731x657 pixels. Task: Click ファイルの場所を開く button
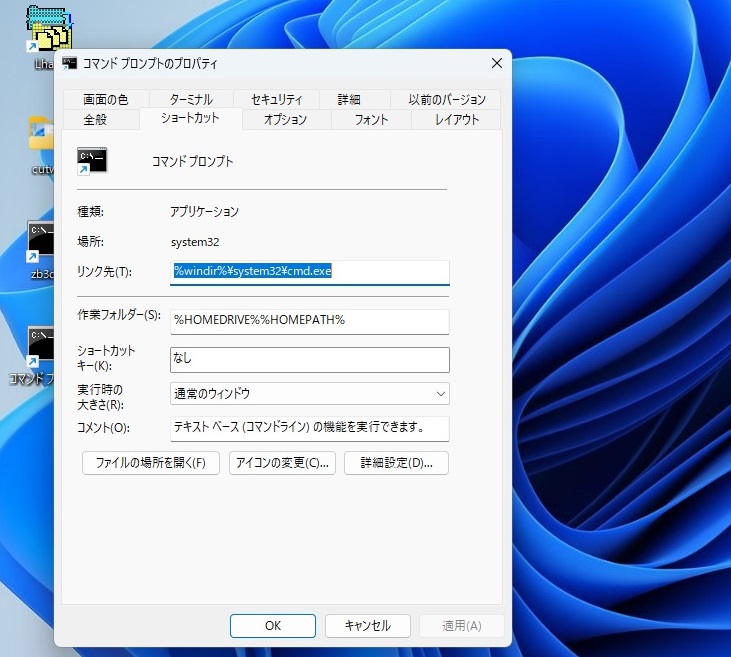[151, 463]
